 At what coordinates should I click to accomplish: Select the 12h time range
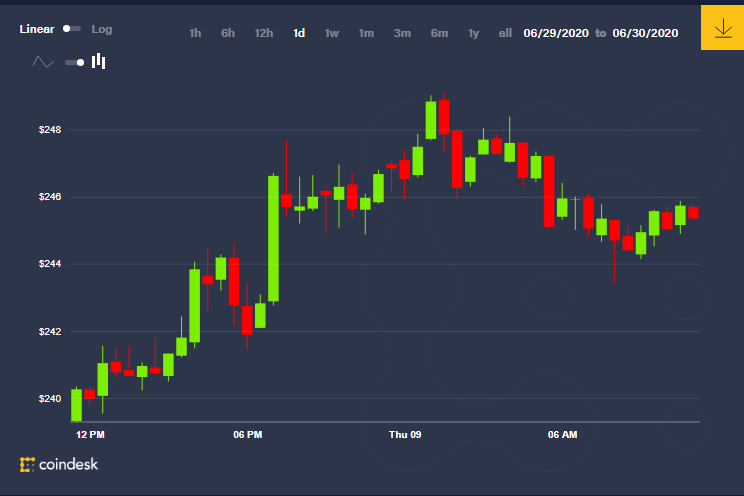pos(264,33)
